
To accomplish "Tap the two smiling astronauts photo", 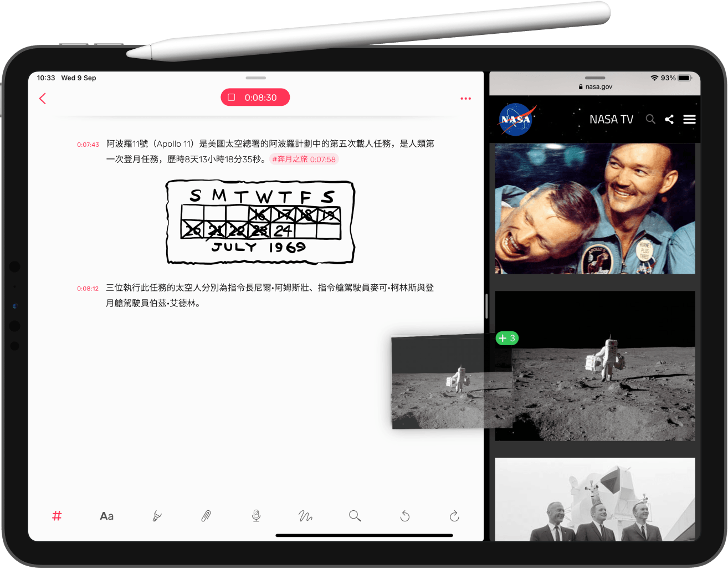I will pyautogui.click(x=594, y=209).
